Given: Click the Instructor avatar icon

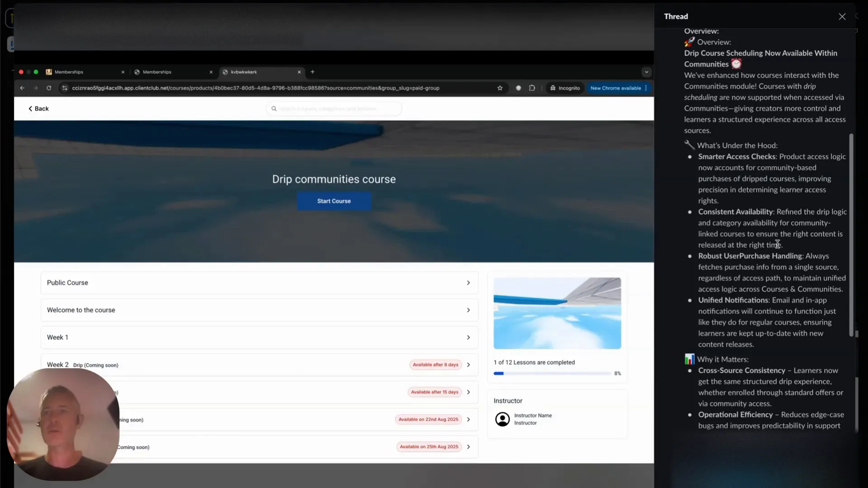Looking at the screenshot, I should [x=502, y=419].
